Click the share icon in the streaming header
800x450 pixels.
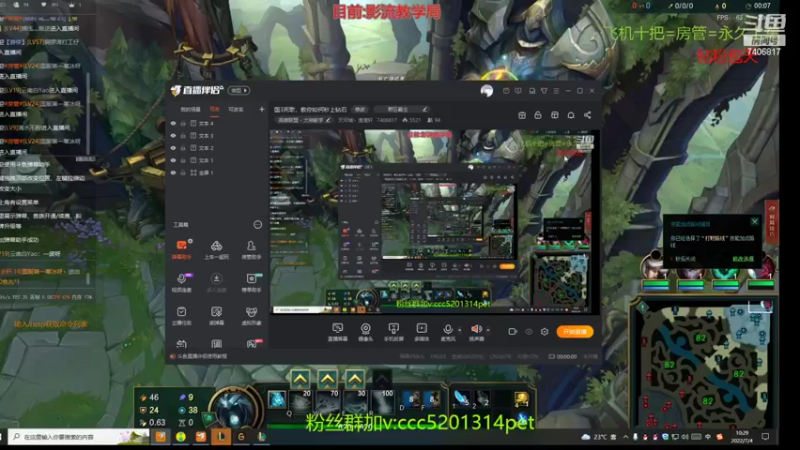pyautogui.click(x=587, y=115)
